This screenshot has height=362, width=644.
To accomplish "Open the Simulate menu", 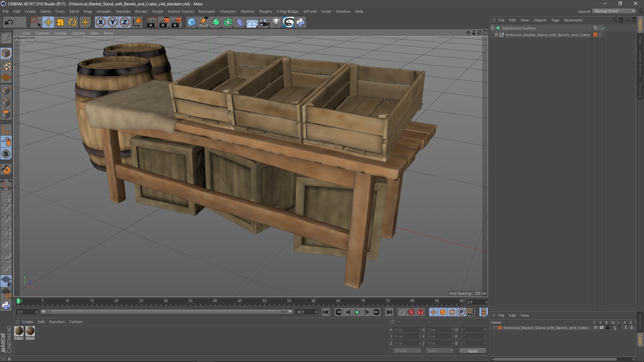I will pos(123,11).
